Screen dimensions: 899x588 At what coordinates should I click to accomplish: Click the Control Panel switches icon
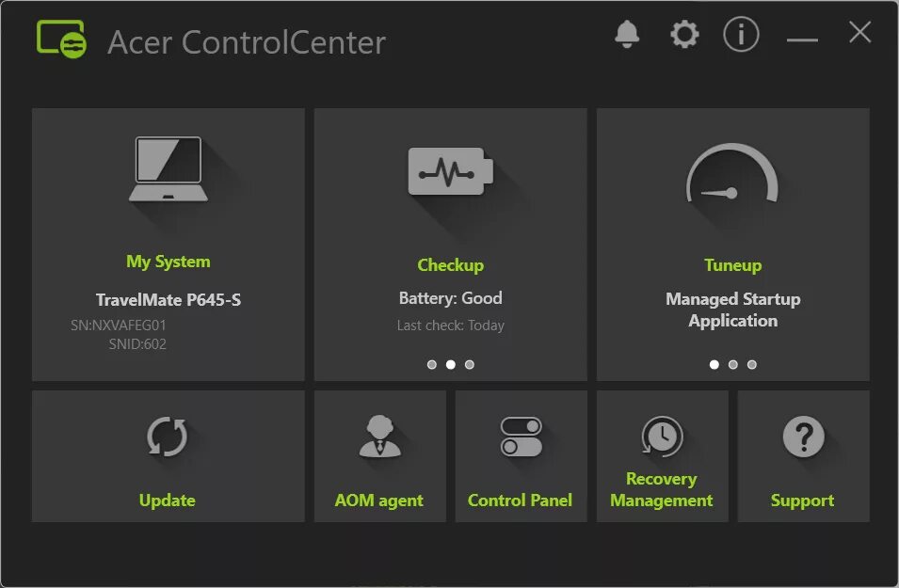click(521, 437)
